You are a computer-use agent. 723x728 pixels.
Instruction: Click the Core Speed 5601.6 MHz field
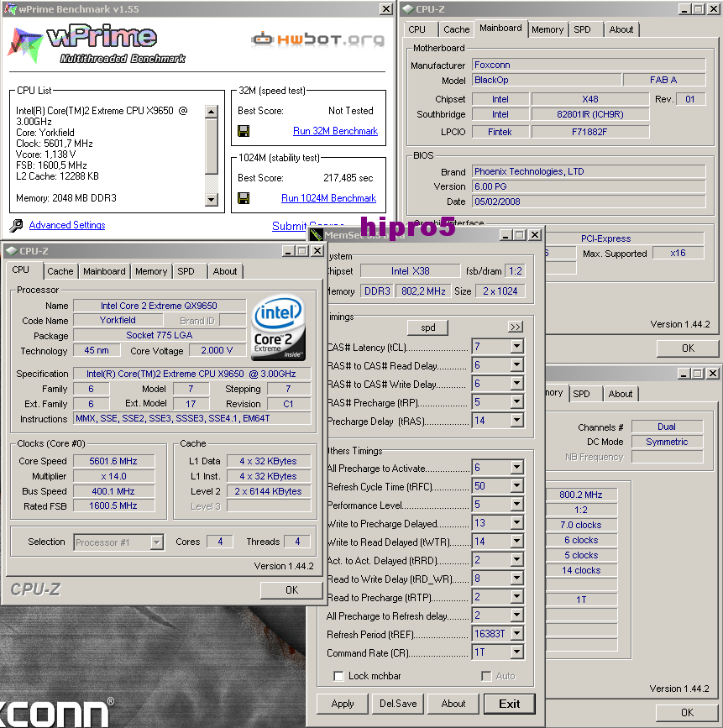coord(113,461)
